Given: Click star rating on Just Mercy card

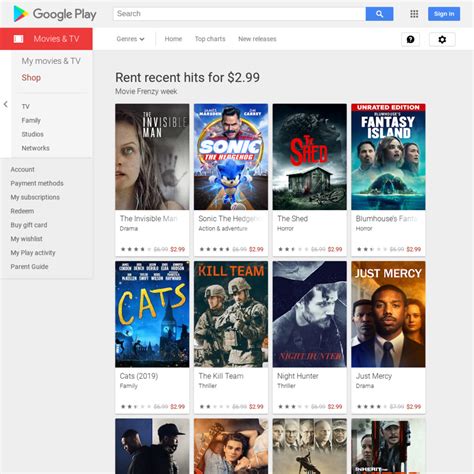Looking at the screenshot, I should [x=372, y=406].
